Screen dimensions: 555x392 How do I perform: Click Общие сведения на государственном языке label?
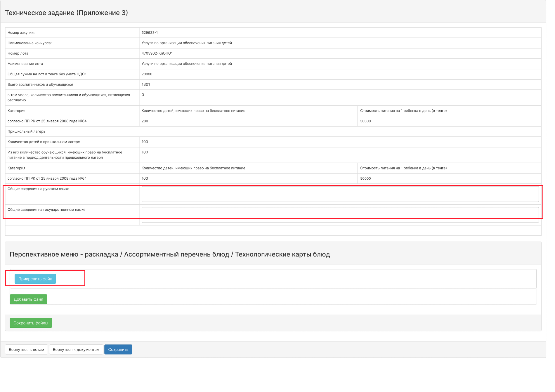coord(46,210)
